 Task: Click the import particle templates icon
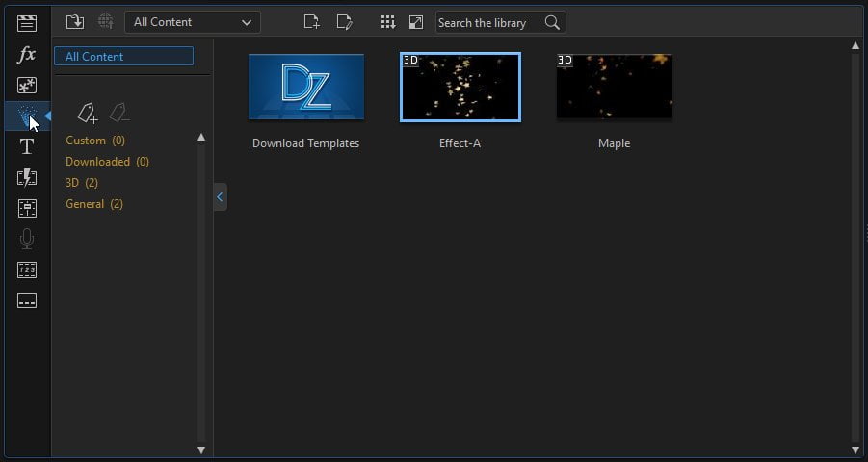click(x=75, y=22)
